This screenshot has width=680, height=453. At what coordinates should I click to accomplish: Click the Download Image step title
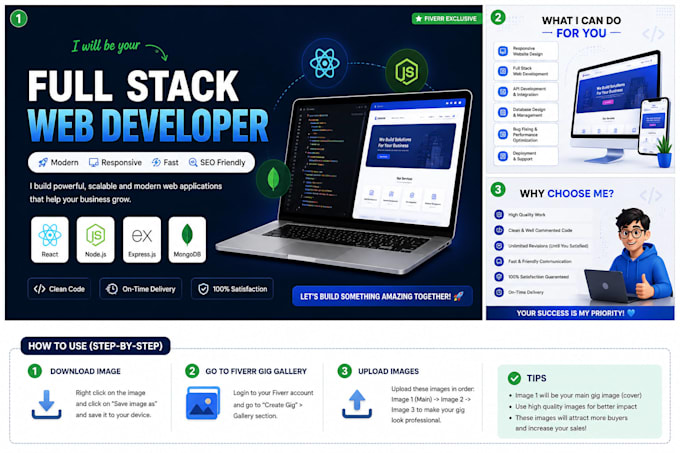point(85,371)
